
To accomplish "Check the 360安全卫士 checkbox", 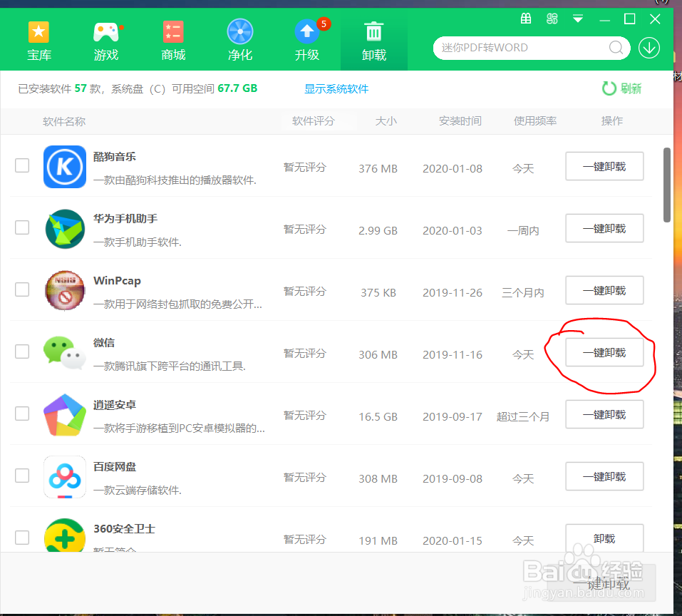I will click(22, 538).
